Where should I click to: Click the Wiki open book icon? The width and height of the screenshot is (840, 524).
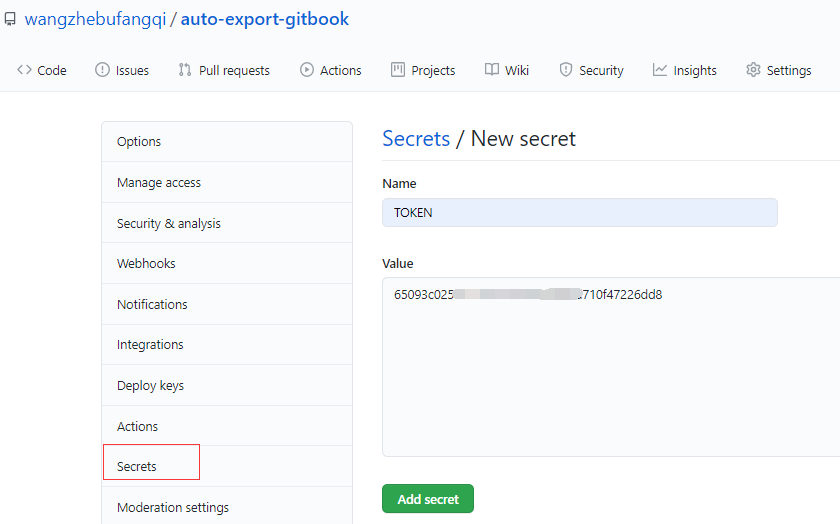(x=492, y=70)
